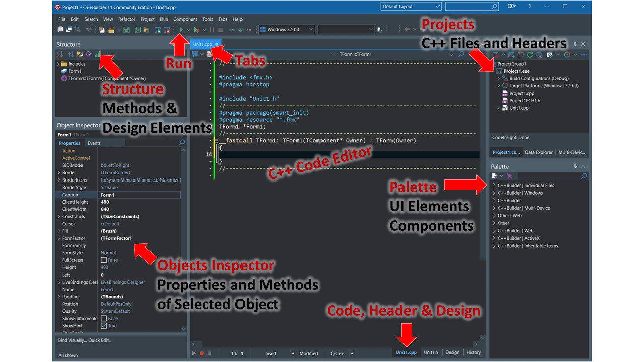
Task: Switch to the History bottom tab
Action: (474, 352)
